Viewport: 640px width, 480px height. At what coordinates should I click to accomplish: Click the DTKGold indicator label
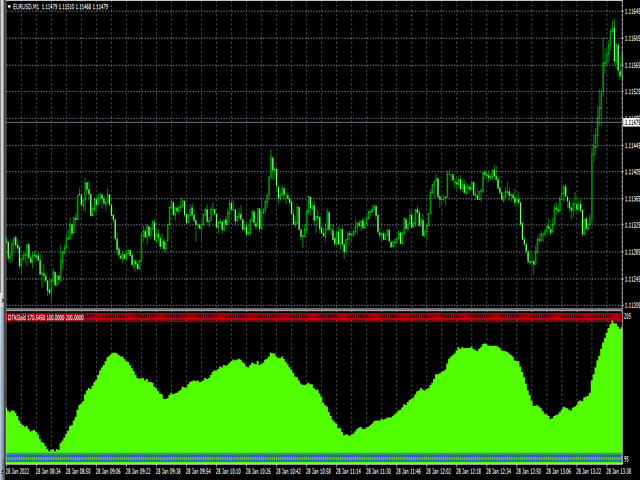(x=17, y=317)
